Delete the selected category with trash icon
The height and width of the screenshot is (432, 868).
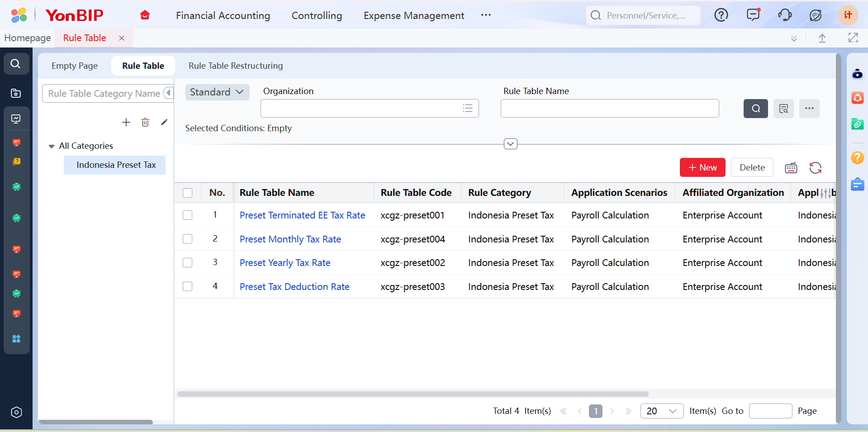145,122
